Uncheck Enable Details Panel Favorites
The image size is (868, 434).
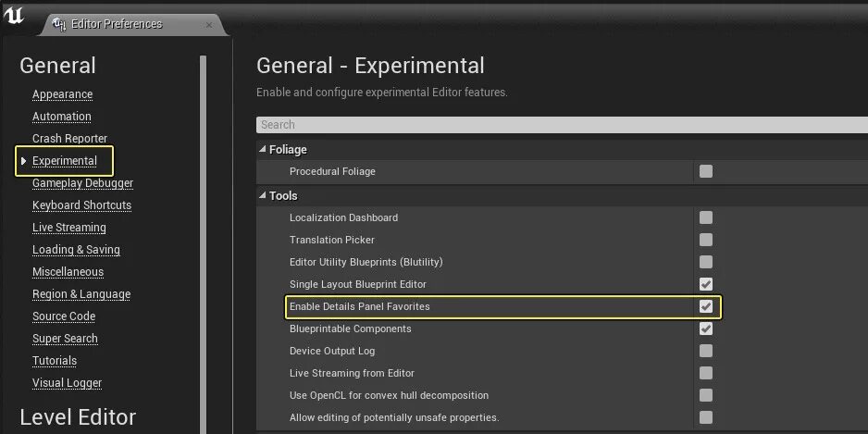point(706,306)
